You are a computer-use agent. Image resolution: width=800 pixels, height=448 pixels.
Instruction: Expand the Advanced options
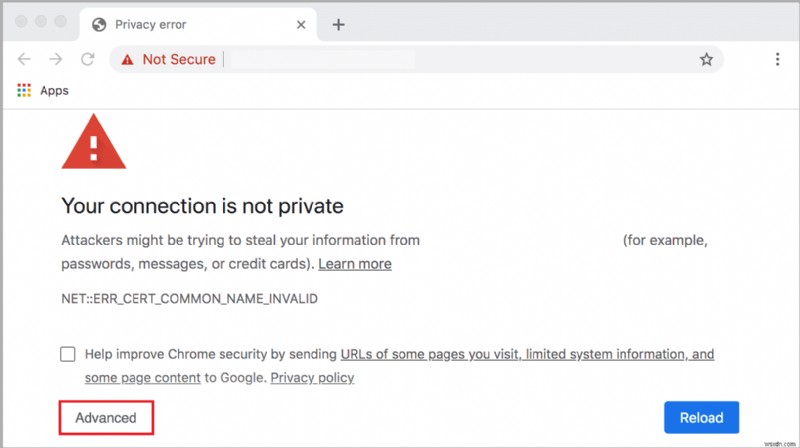click(106, 418)
